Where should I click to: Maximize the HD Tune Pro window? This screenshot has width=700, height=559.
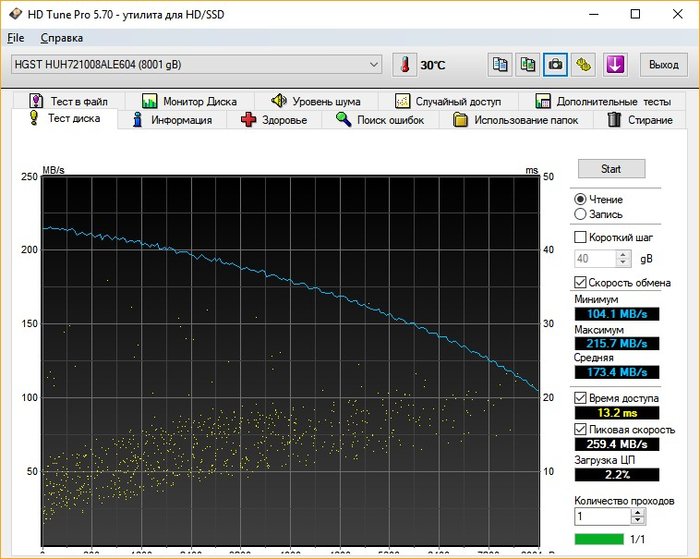[635, 14]
